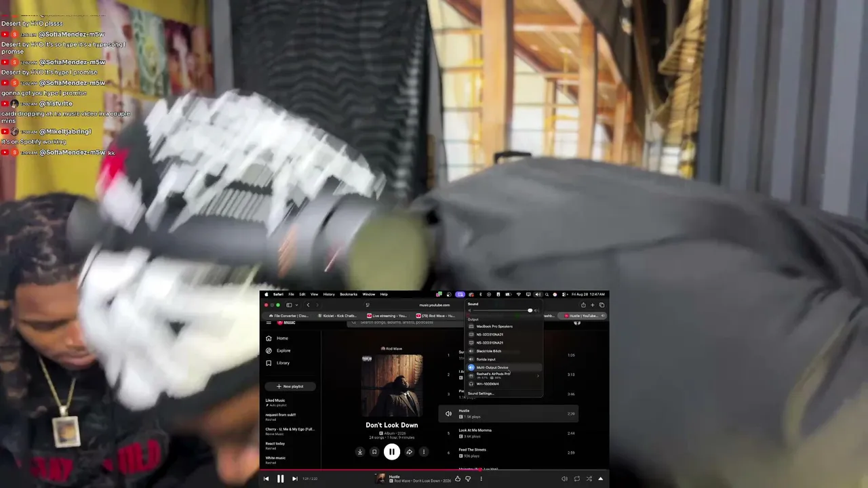
Task: Toggle repeat mode in the player bar
Action: pos(577,479)
